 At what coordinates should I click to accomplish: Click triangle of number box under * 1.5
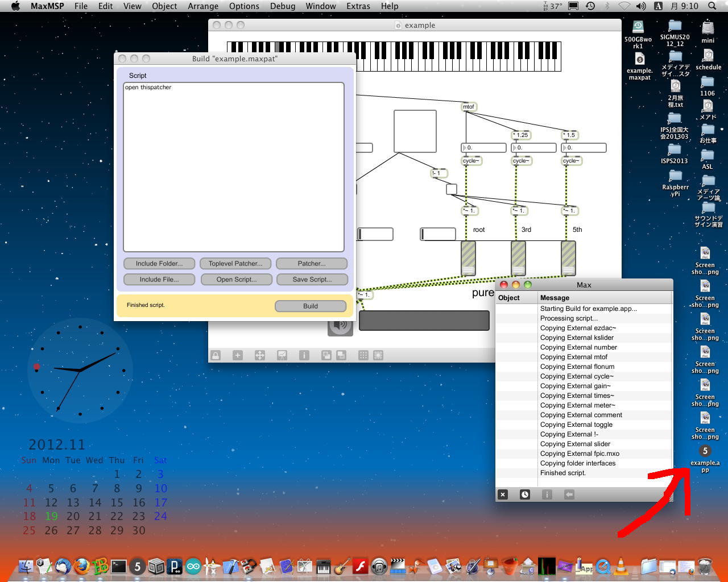(x=565, y=148)
